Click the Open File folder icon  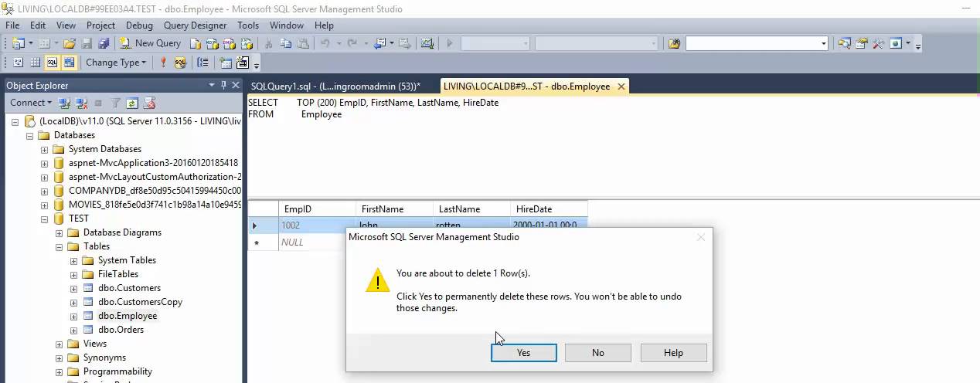pyautogui.click(x=70, y=43)
